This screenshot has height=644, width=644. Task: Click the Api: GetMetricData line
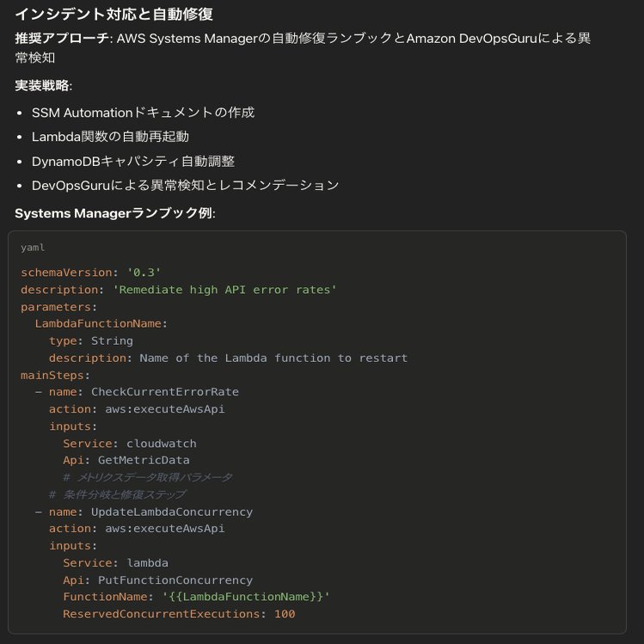point(126,460)
